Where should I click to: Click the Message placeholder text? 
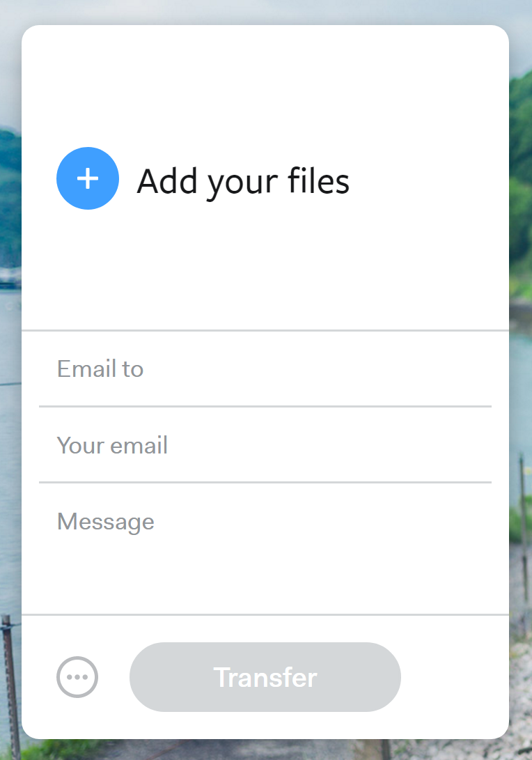[x=106, y=522]
